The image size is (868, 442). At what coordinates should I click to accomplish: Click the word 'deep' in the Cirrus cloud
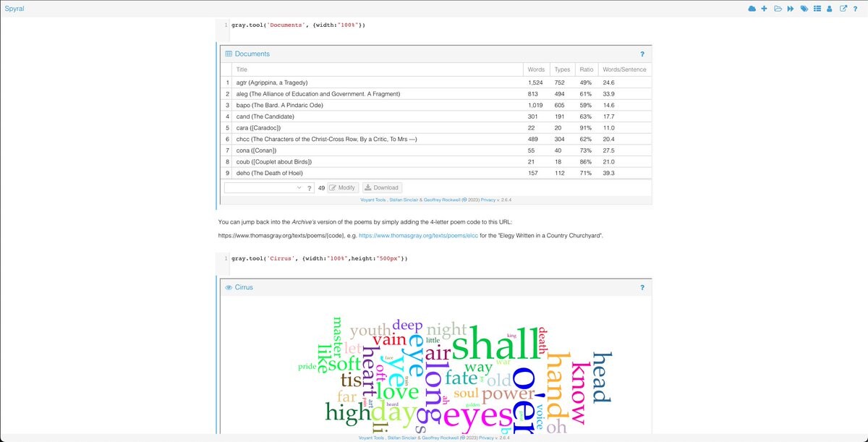(407, 325)
